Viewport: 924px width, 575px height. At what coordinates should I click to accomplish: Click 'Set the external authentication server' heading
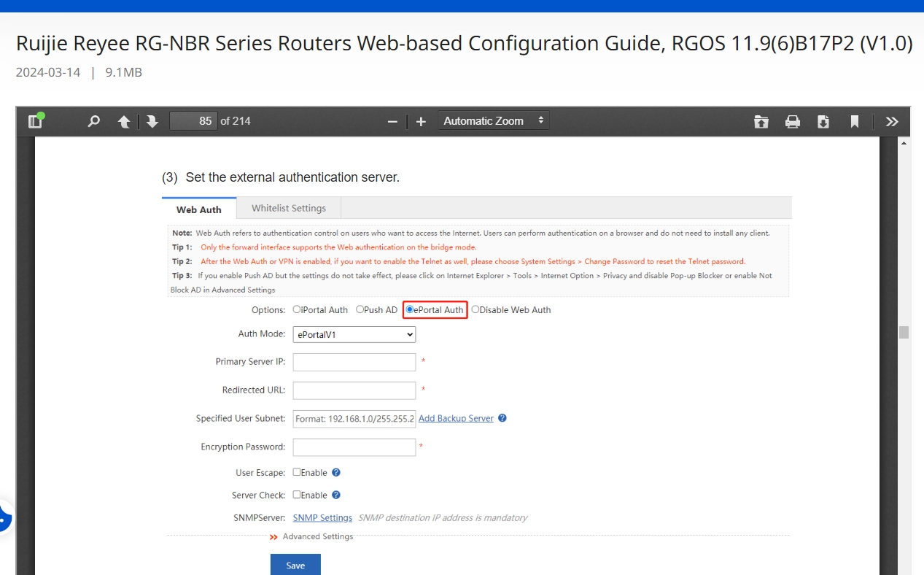[292, 177]
